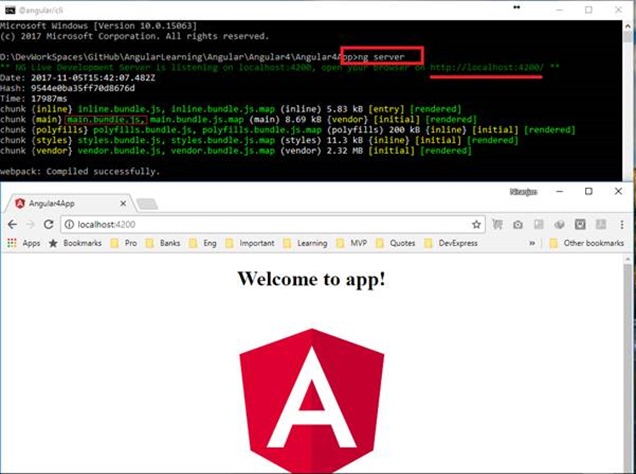Click the ng server command text
This screenshot has height=474, width=636.
pos(381,57)
